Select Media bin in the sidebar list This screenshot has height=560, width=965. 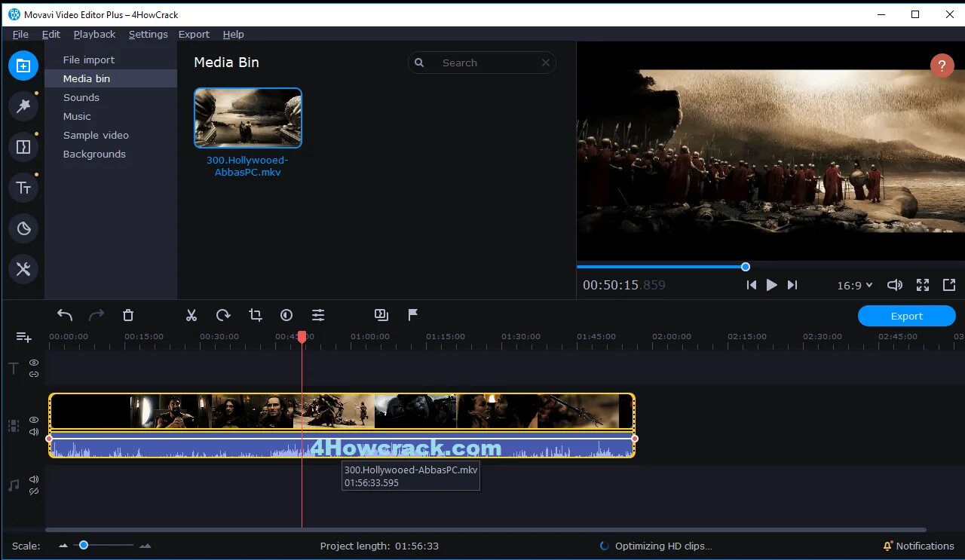click(x=111, y=78)
